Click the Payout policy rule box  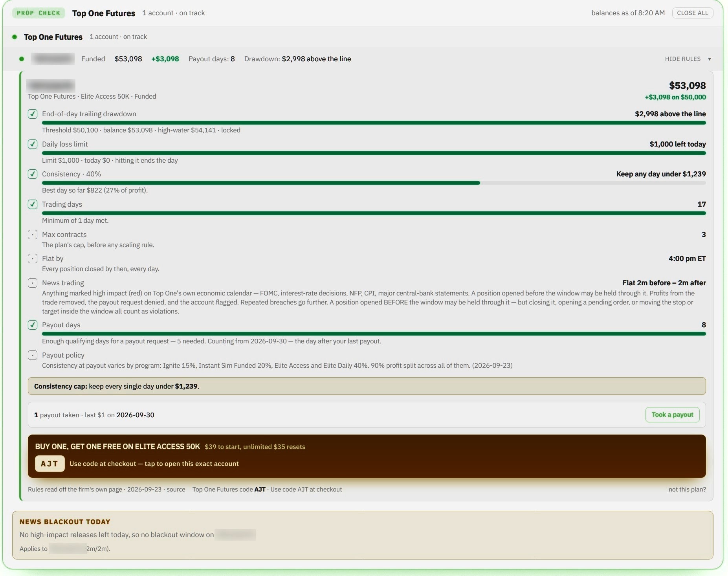click(33, 355)
